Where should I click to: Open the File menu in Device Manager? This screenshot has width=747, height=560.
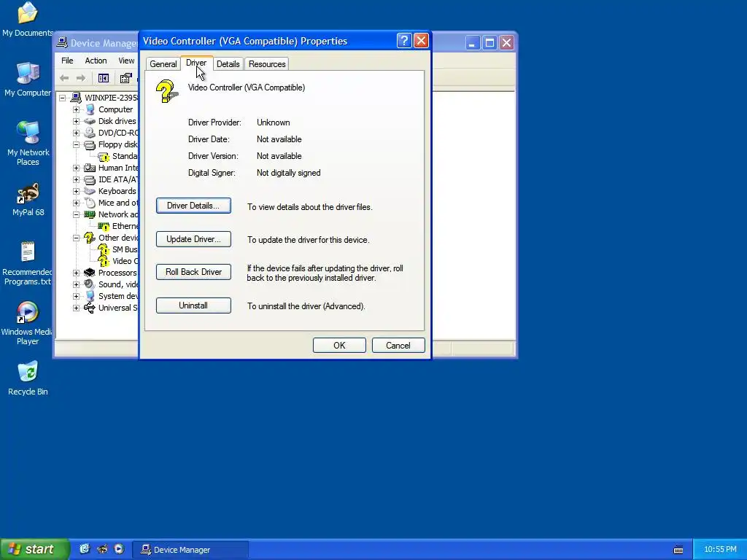click(x=67, y=61)
